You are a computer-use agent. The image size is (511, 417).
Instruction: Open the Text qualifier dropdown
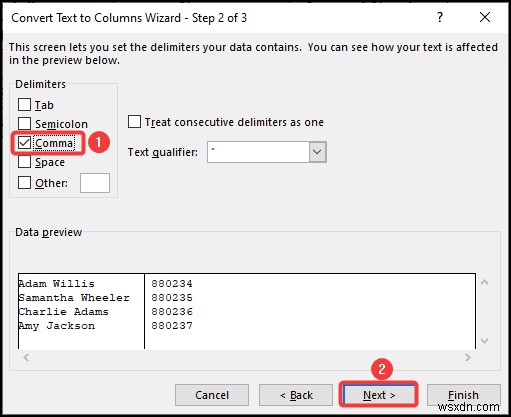tap(317, 152)
